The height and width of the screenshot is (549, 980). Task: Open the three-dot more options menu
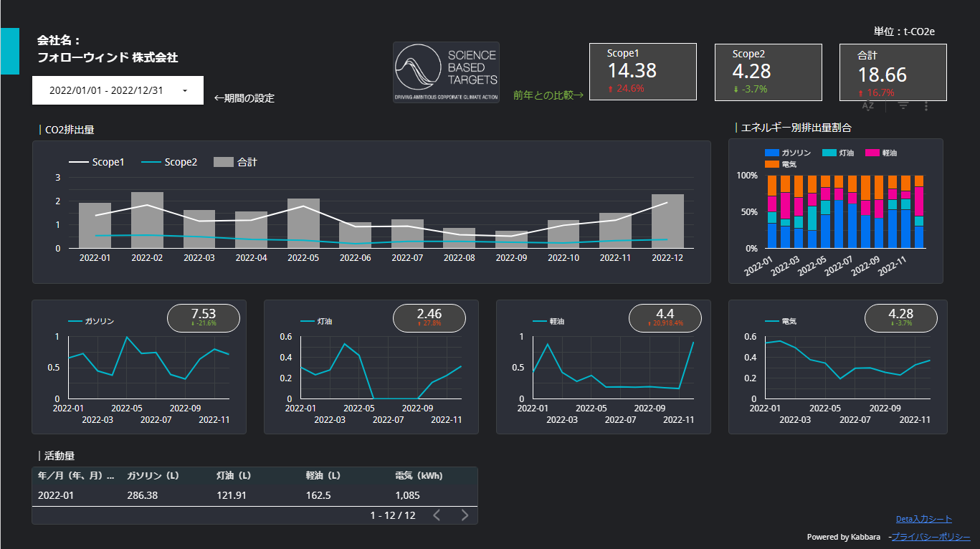926,106
